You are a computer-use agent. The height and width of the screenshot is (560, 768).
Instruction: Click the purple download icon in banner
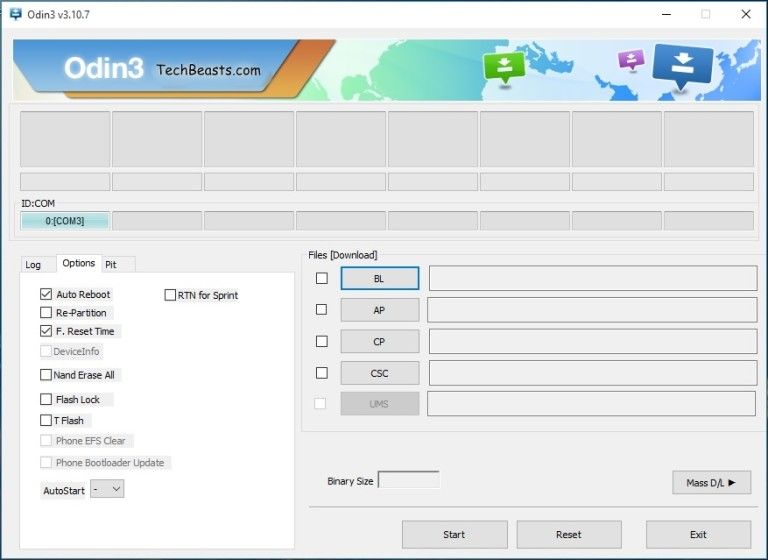(x=631, y=60)
